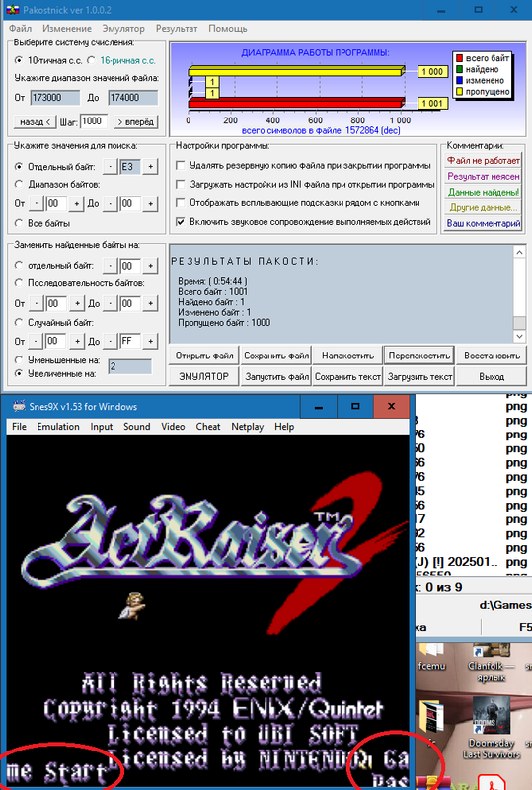532x790 pixels.
Task: Click the Выход button
Action: 492,377
